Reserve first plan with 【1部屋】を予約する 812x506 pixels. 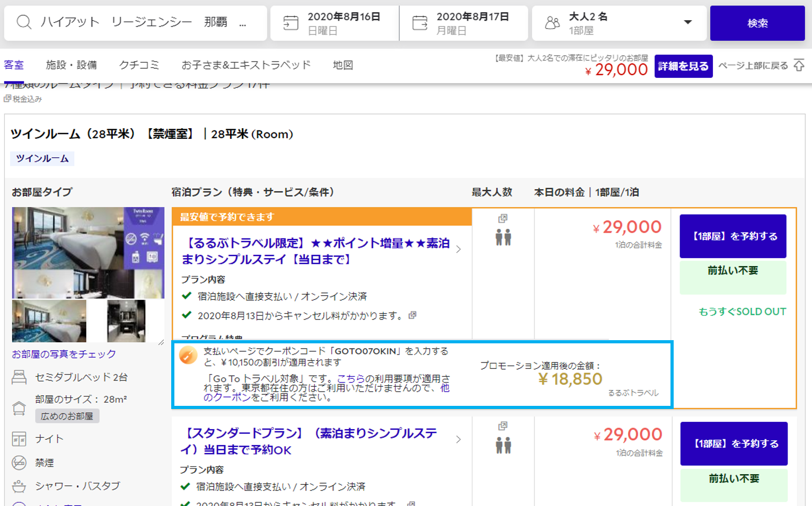tap(732, 236)
